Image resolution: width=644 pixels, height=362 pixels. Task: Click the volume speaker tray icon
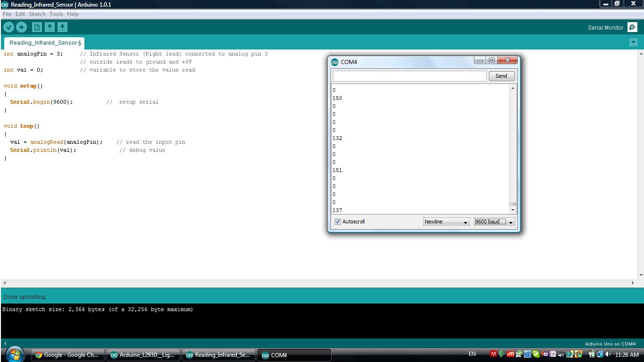[608, 354]
